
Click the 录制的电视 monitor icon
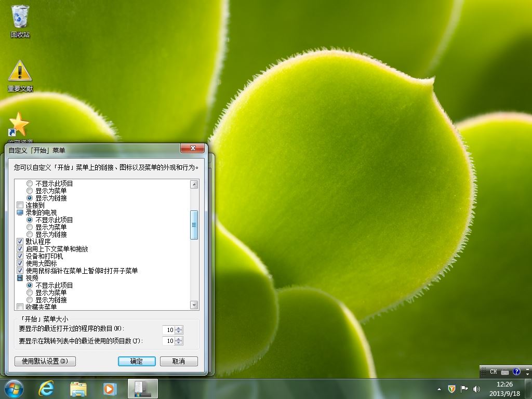pyautogui.click(x=20, y=212)
